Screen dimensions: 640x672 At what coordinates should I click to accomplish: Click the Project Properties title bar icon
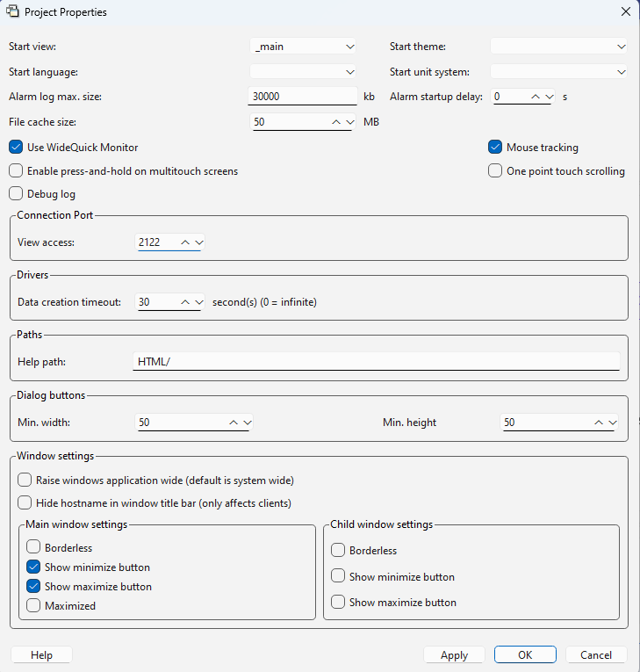pyautogui.click(x=13, y=12)
